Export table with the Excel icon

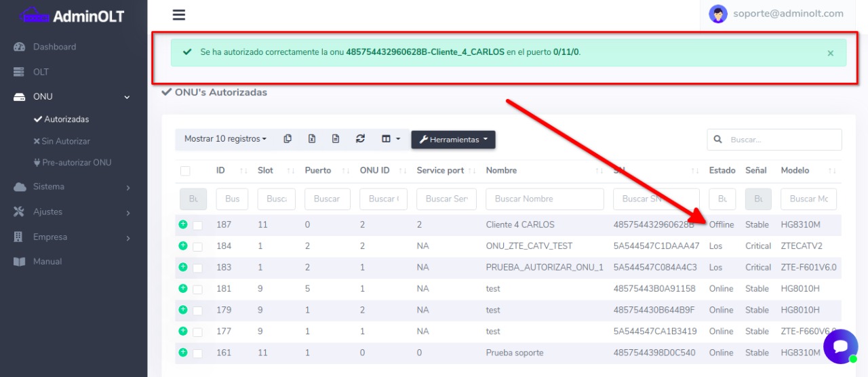point(312,139)
